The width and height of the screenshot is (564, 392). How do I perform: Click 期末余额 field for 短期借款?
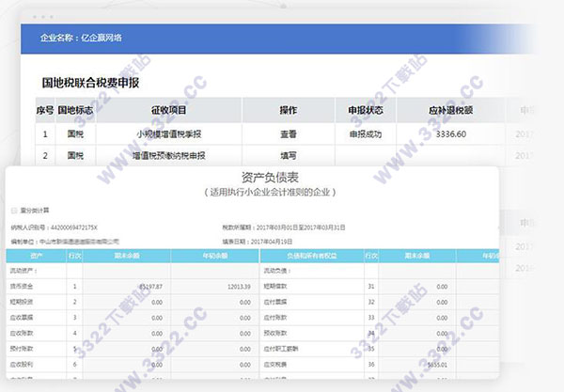[x=417, y=287]
